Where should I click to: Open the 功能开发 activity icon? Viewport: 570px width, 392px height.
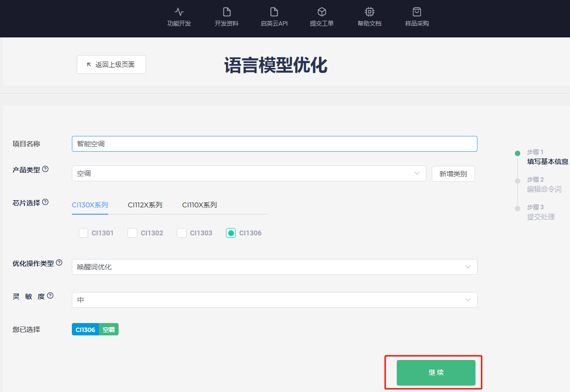pos(179,12)
